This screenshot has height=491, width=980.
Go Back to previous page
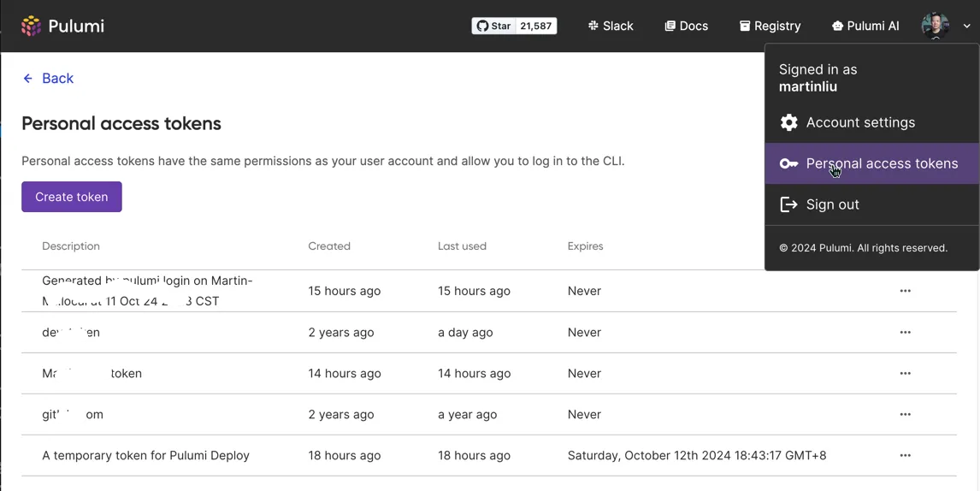pyautogui.click(x=48, y=79)
